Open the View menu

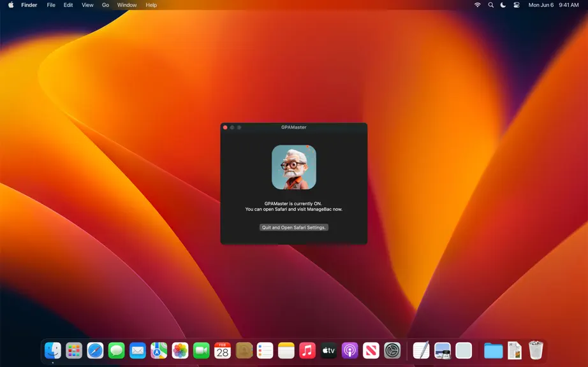click(87, 5)
